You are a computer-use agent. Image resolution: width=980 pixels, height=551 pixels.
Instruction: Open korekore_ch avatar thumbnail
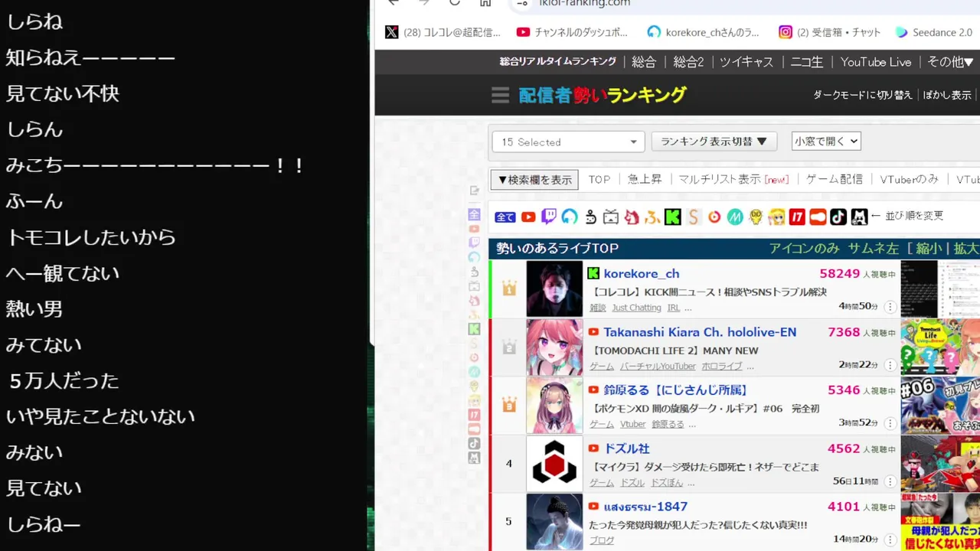tap(554, 289)
